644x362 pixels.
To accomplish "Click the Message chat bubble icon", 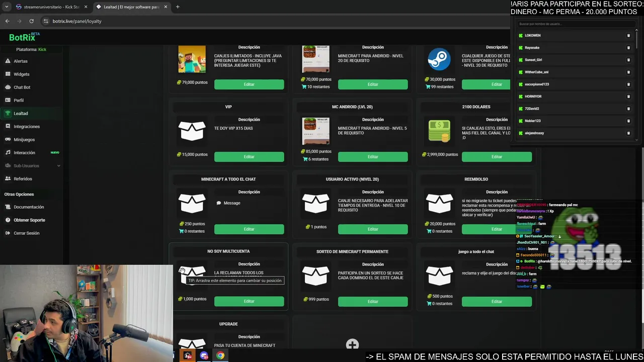I will click(x=219, y=203).
